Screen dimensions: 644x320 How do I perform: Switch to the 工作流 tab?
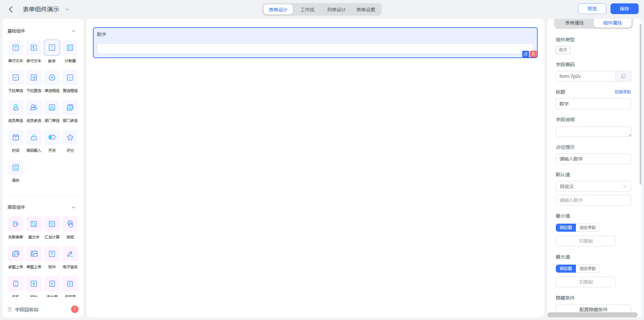[307, 10]
